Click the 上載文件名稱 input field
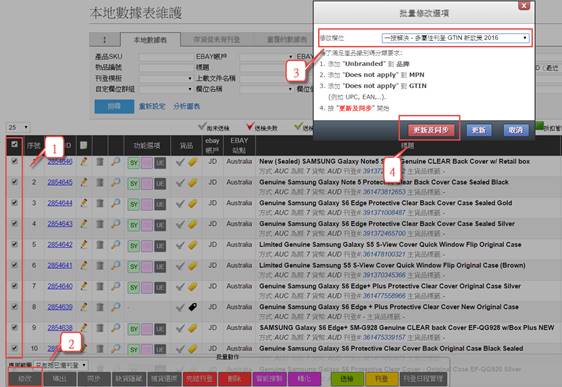This screenshot has width=562, height=387. pos(266,78)
